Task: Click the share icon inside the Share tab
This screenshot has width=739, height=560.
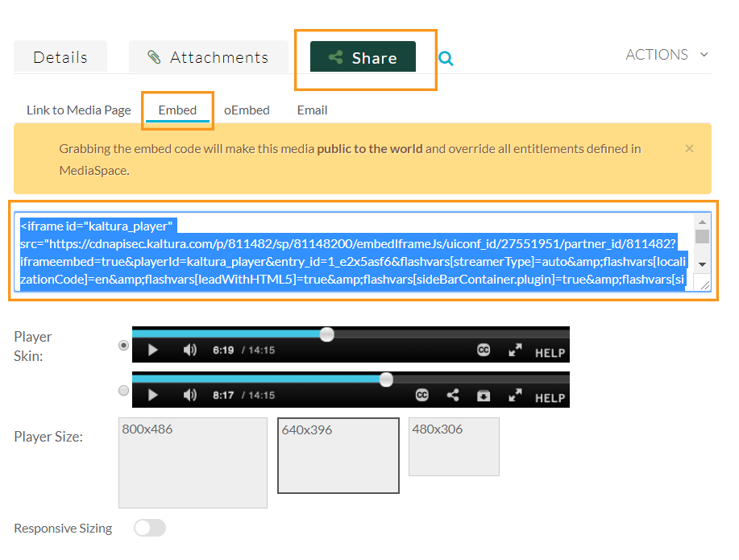Action: (x=335, y=57)
